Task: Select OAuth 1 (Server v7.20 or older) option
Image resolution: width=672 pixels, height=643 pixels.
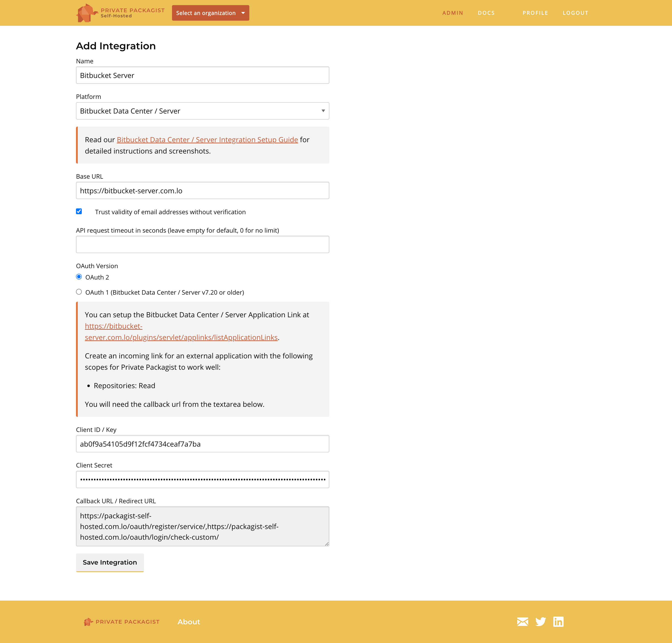Action: [79, 292]
